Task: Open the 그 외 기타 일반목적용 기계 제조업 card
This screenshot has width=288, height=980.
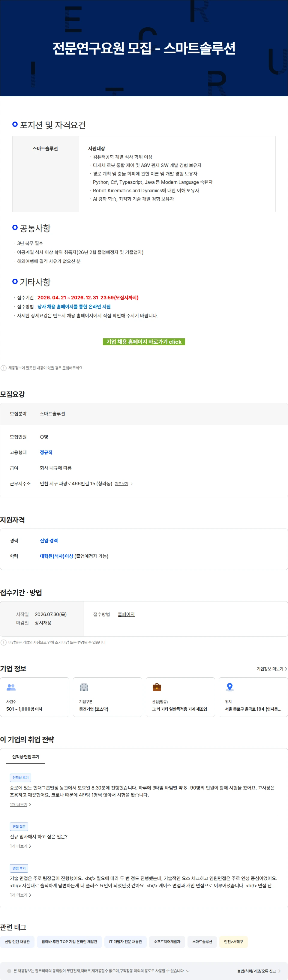Action: [x=180, y=697]
